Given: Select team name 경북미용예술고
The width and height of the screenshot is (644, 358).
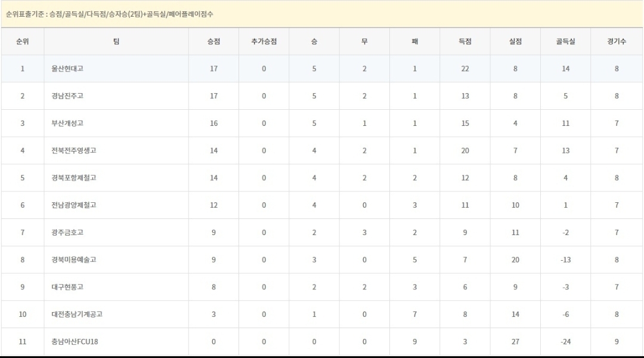Looking at the screenshot, I should coord(74,260).
